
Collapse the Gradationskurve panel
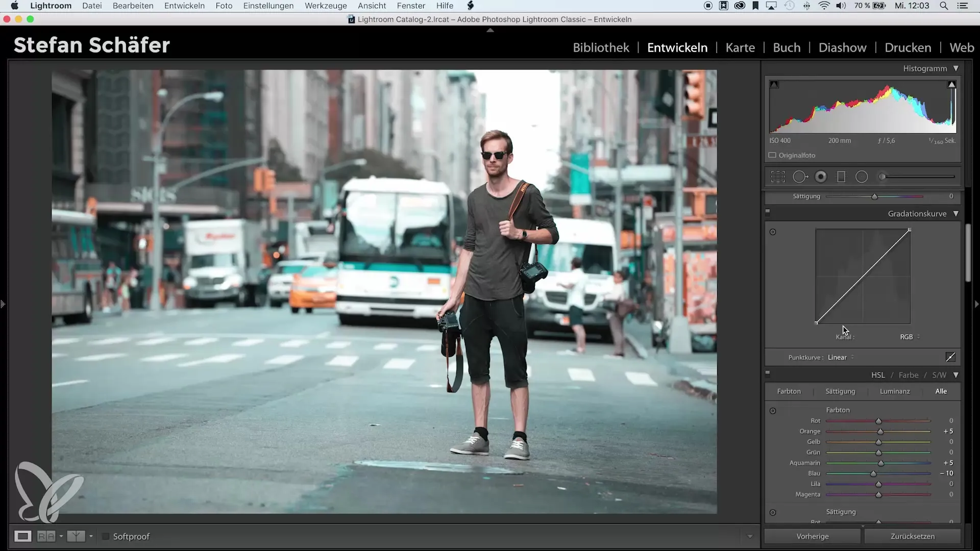click(x=956, y=214)
